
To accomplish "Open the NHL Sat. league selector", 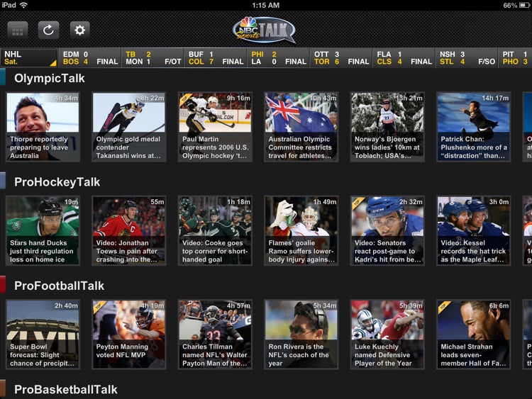I will (x=29, y=57).
